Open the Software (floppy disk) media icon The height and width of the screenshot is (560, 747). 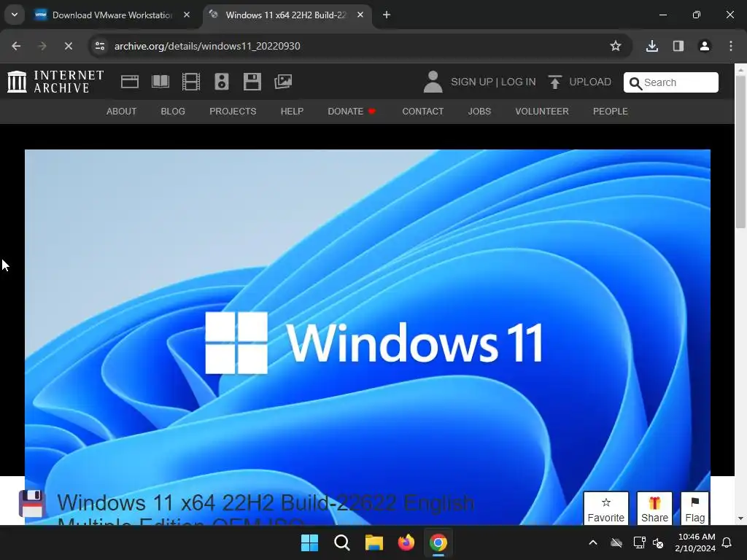252,82
